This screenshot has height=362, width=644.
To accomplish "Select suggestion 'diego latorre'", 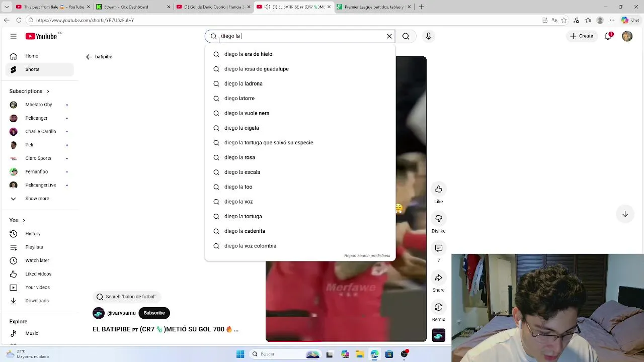I will point(300,99).
